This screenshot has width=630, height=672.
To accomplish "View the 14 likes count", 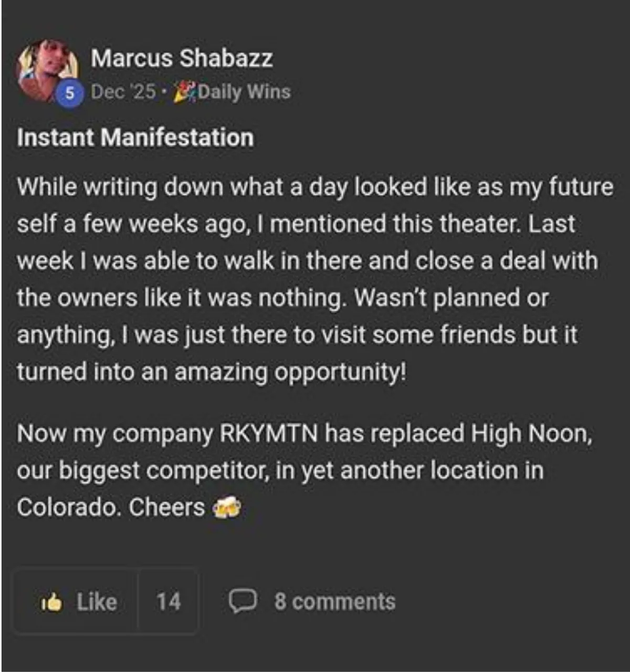I will coord(169,602).
